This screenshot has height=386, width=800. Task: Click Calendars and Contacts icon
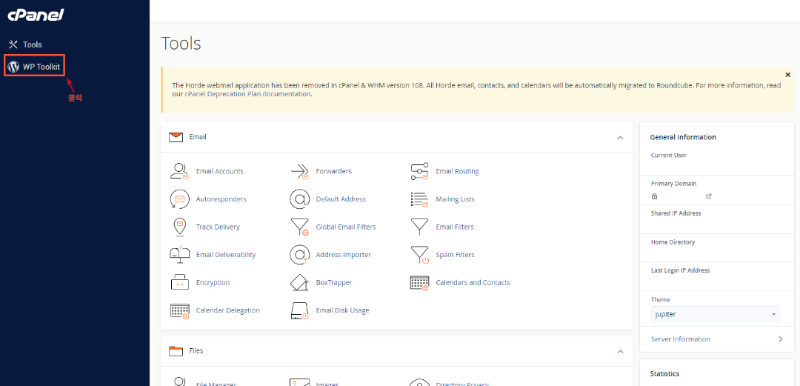[419, 282]
